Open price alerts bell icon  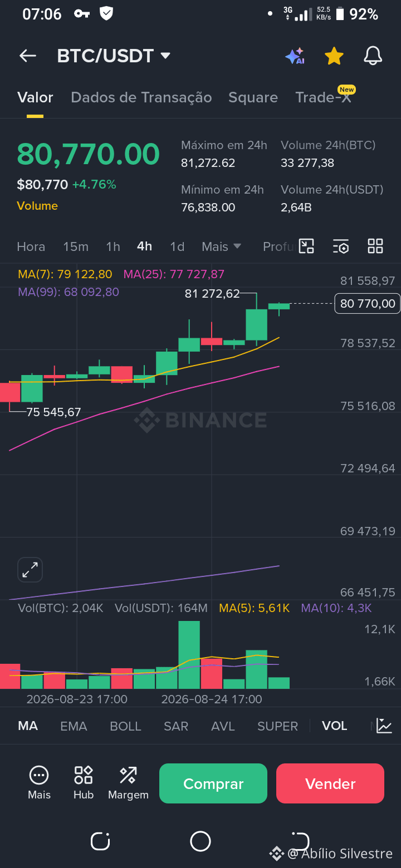coord(373,56)
